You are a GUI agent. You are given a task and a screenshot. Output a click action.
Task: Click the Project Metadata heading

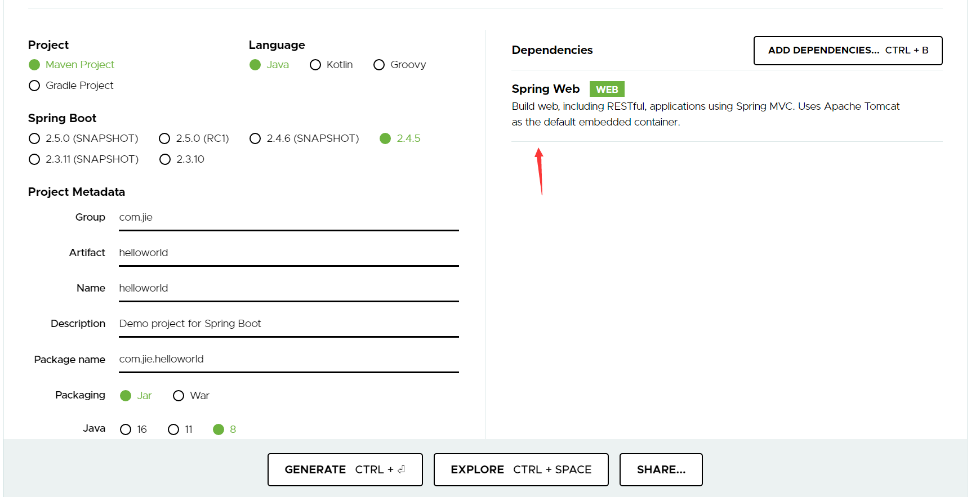(x=77, y=192)
